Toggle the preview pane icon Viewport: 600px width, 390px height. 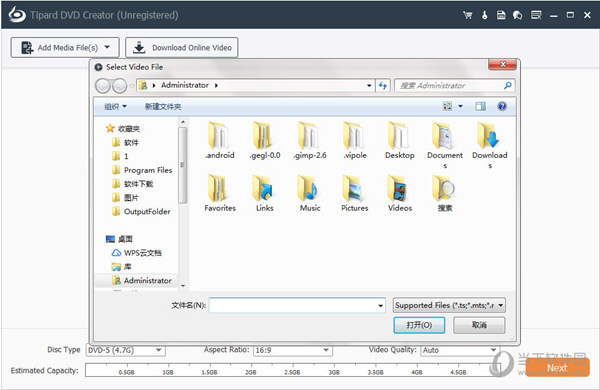tap(481, 106)
